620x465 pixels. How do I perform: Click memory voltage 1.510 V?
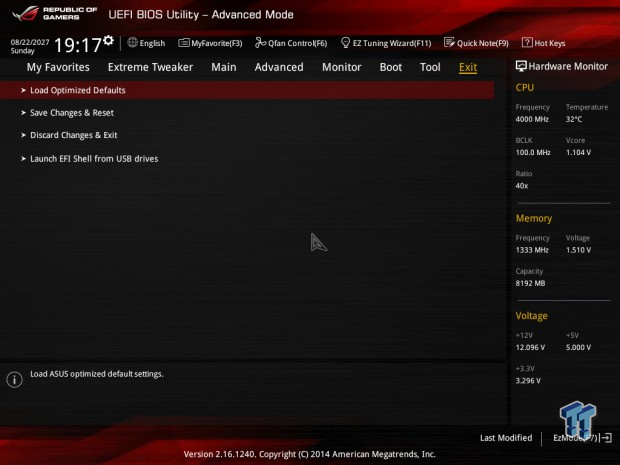(578, 250)
